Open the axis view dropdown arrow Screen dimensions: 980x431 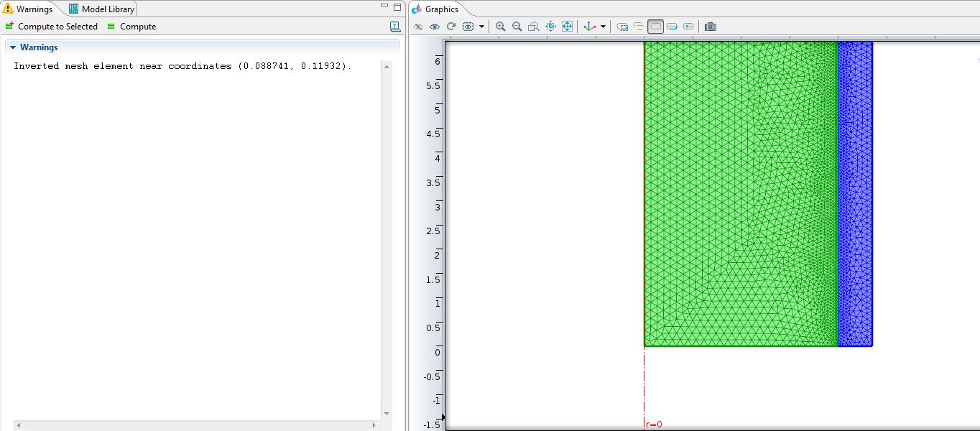pyautogui.click(x=603, y=27)
